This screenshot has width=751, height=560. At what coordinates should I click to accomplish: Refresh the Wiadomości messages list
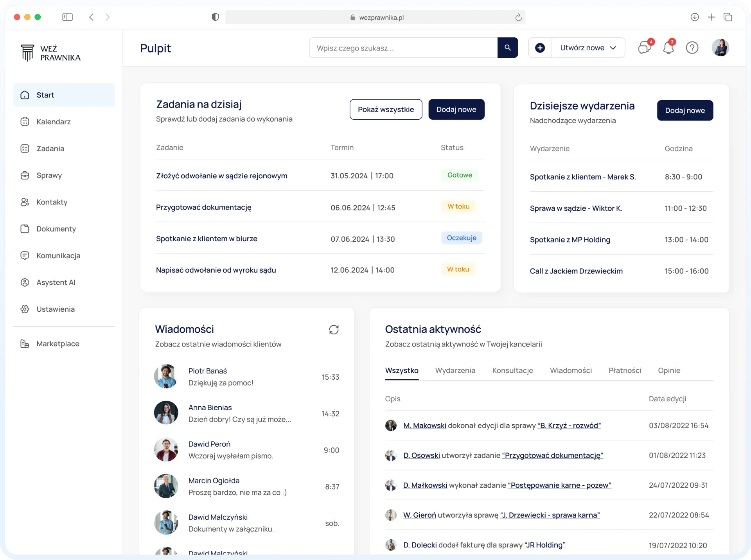334,330
